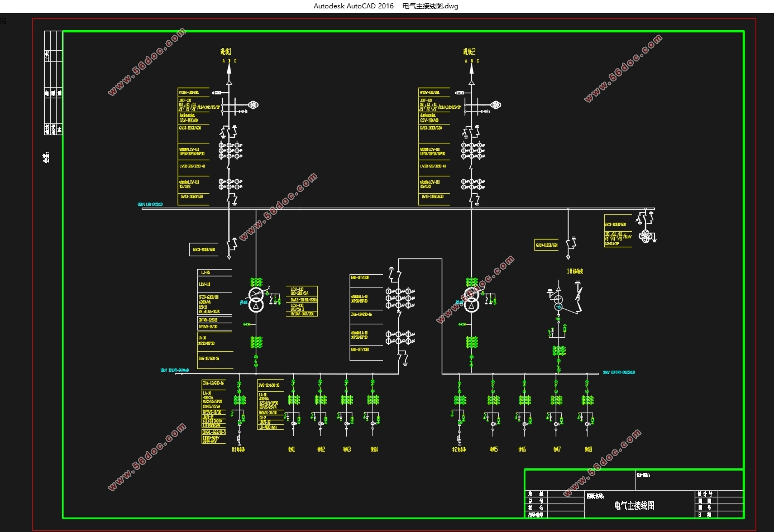Select boxed GW13 label near grounding transformer branch

point(547,245)
